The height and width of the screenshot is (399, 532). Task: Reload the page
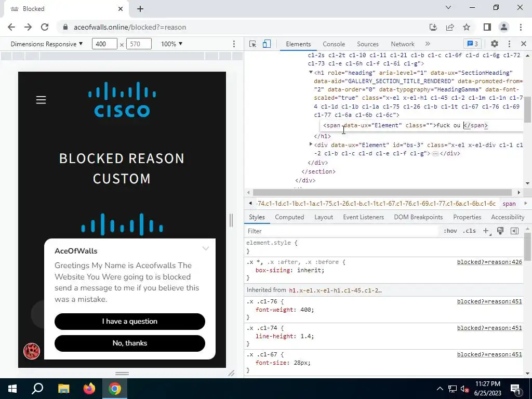tap(45, 27)
